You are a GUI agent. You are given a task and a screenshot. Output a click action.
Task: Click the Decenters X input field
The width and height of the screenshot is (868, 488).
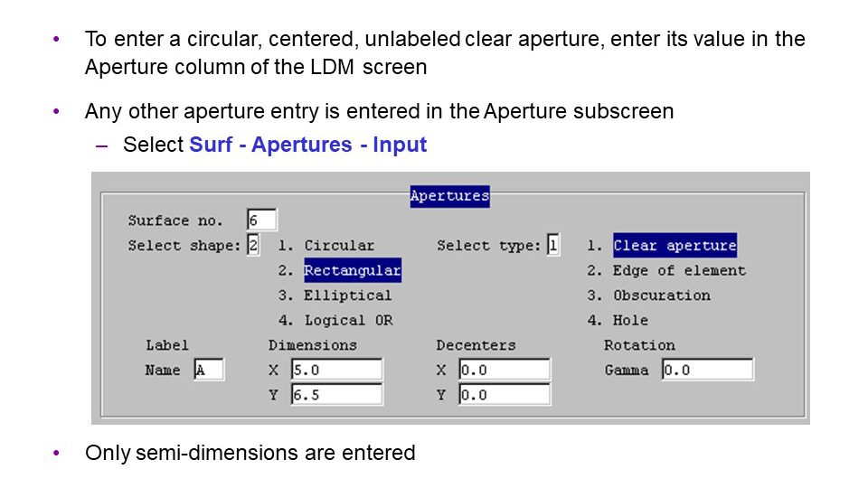point(505,369)
